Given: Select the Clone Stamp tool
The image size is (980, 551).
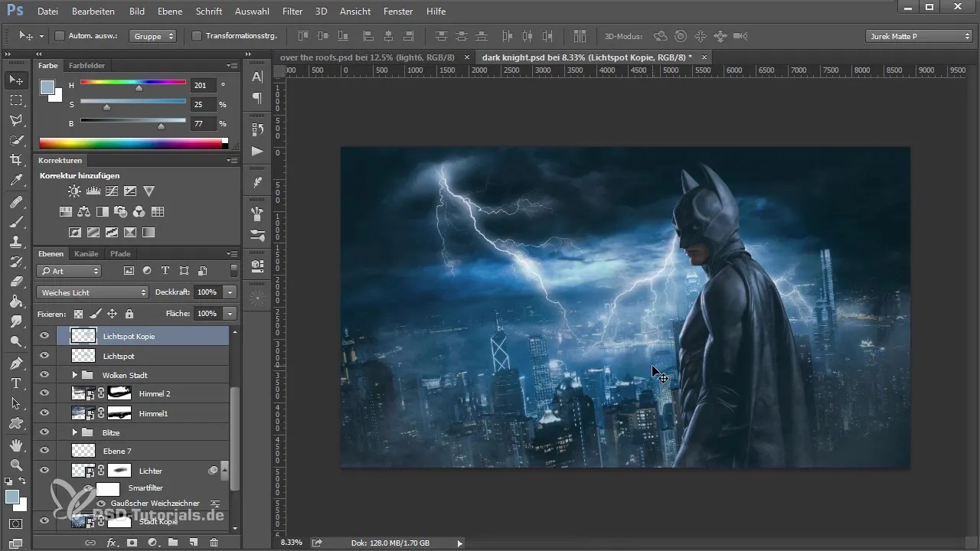Looking at the screenshot, I should 15,242.
